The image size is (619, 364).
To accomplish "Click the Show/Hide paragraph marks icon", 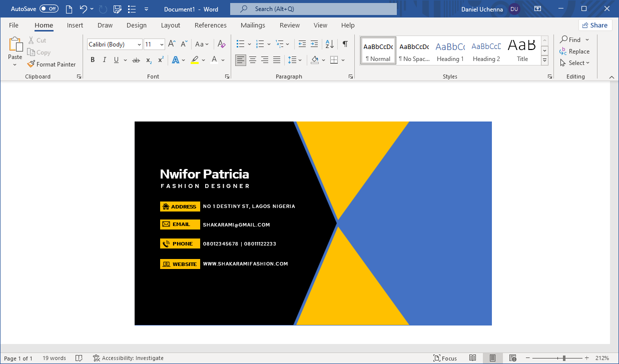I will point(345,44).
